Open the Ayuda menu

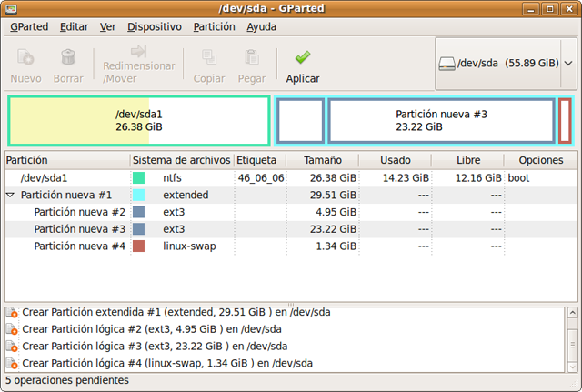click(x=261, y=26)
